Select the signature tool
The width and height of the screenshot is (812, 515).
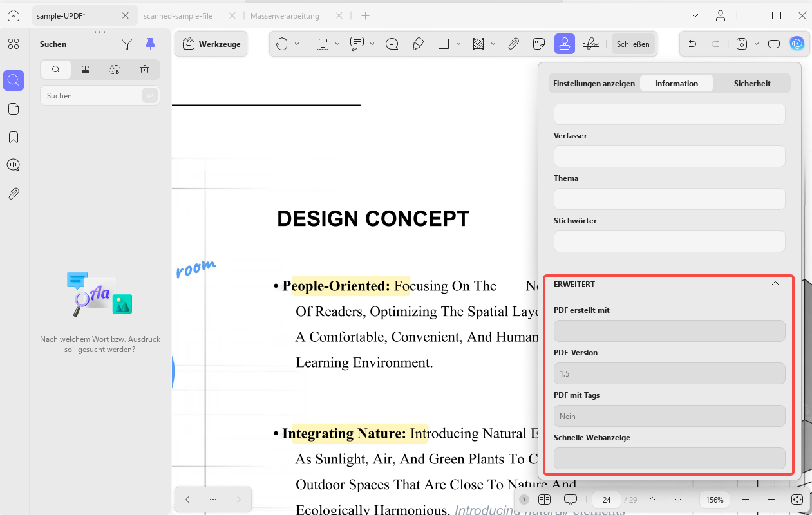tap(590, 44)
